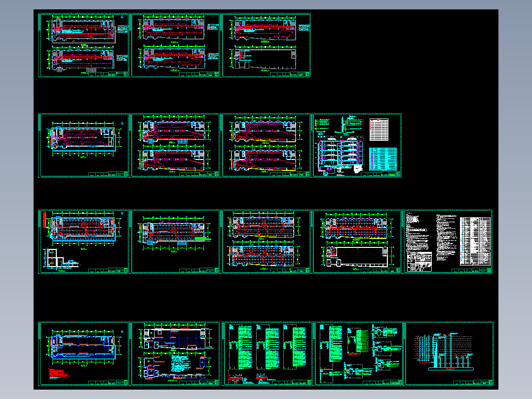532x399 pixels.
Task: Select the first drawing sheet in the top row
Action: [x=83, y=45]
